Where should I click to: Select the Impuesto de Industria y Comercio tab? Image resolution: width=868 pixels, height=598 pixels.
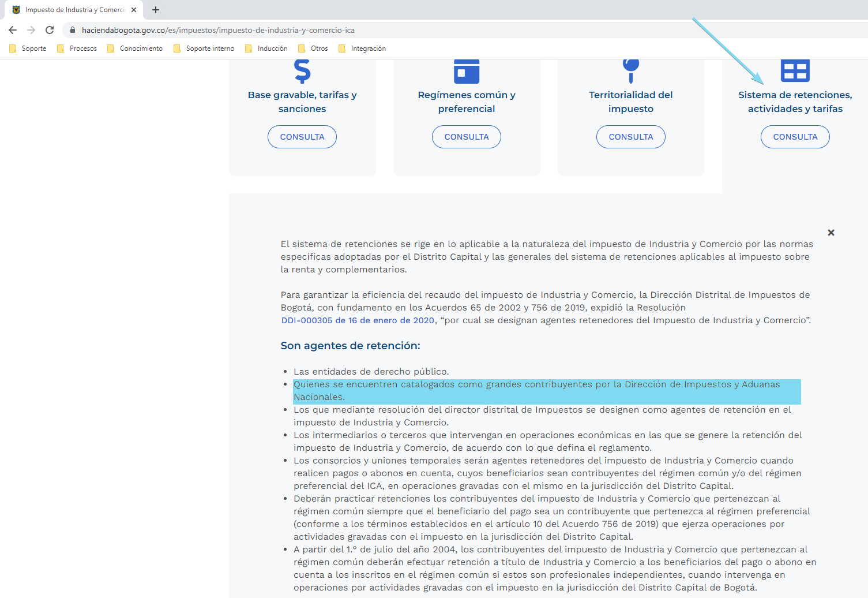(x=74, y=10)
